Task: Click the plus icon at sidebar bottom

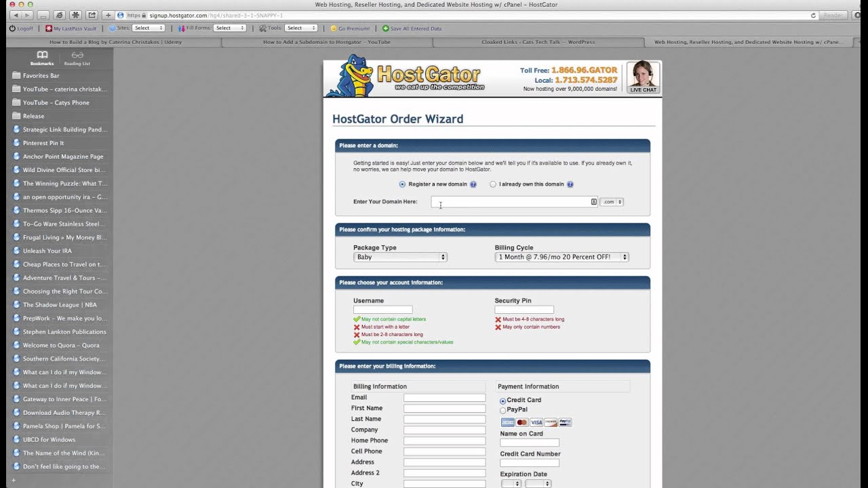Action: point(14,481)
